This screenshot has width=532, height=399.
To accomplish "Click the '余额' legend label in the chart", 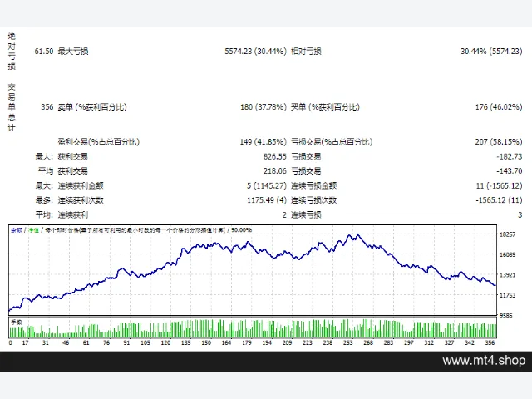I will click(17, 230).
